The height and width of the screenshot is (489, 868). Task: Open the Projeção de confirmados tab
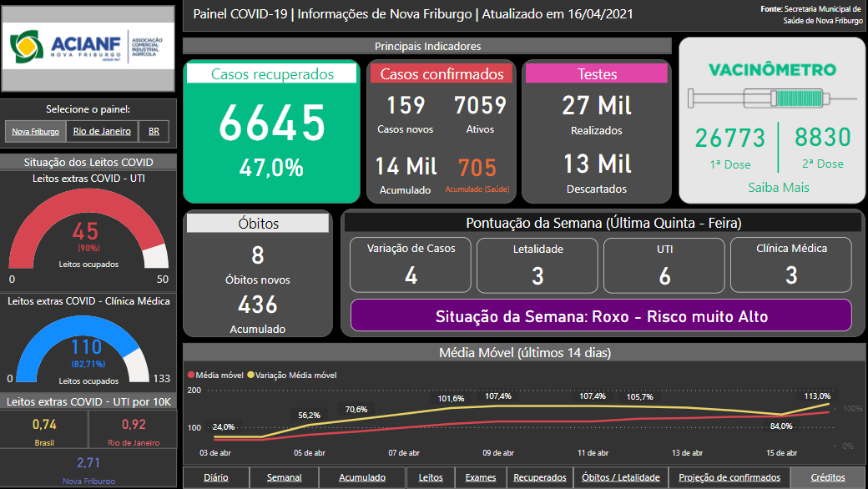[x=729, y=478]
